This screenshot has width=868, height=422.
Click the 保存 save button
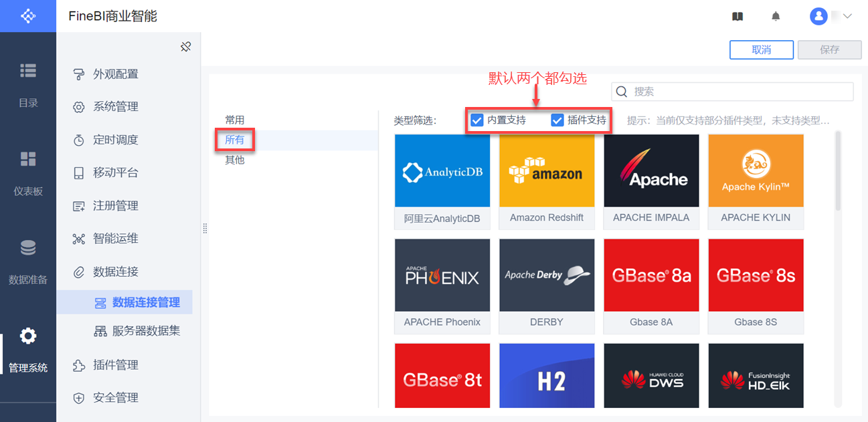[829, 50]
